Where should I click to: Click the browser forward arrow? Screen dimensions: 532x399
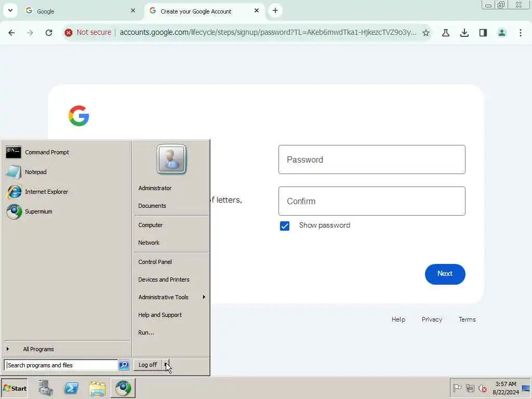[30, 33]
